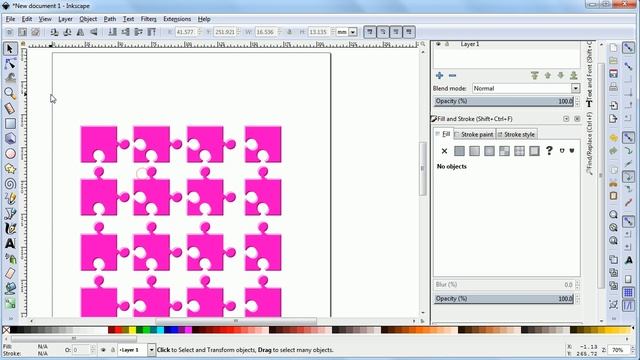640x360 pixels.
Task: Select the Layer 1 row
Action: pyautogui.click(x=506, y=44)
